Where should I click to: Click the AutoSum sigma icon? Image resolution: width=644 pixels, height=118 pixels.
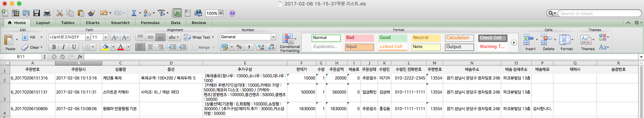coord(134,13)
